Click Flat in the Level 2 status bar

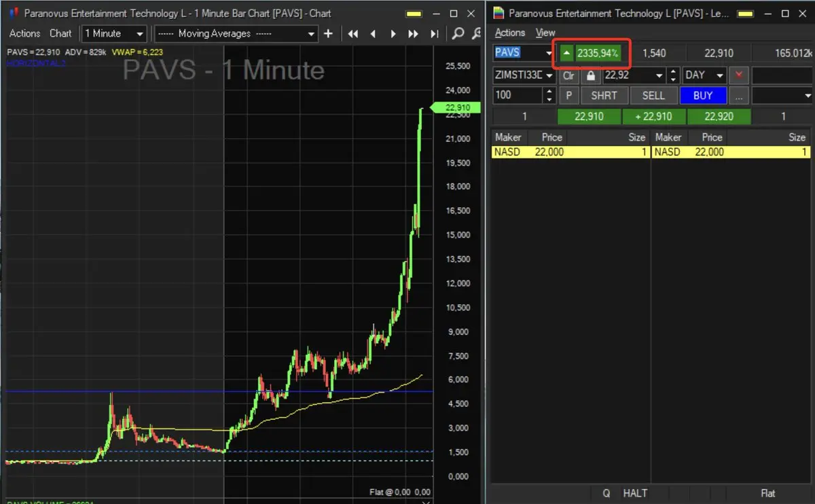pos(767,493)
